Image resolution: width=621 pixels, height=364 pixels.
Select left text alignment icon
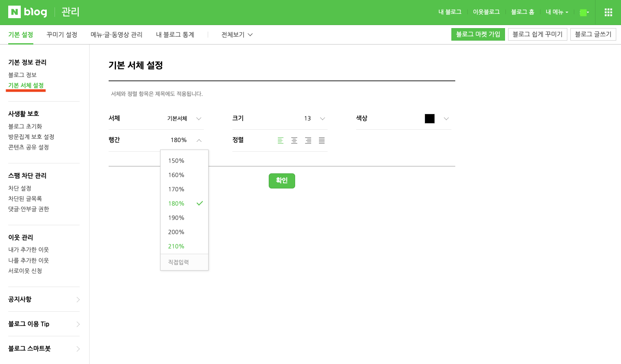click(280, 140)
